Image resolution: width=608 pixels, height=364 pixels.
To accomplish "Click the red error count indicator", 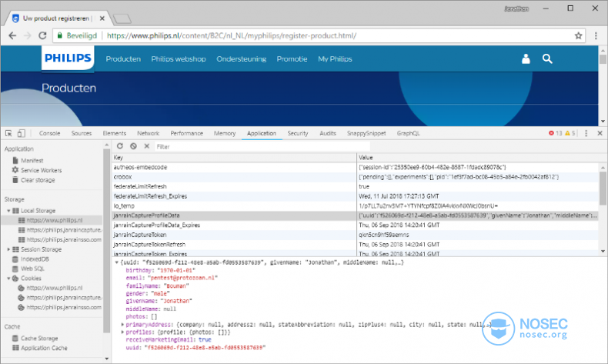I will 555,133.
